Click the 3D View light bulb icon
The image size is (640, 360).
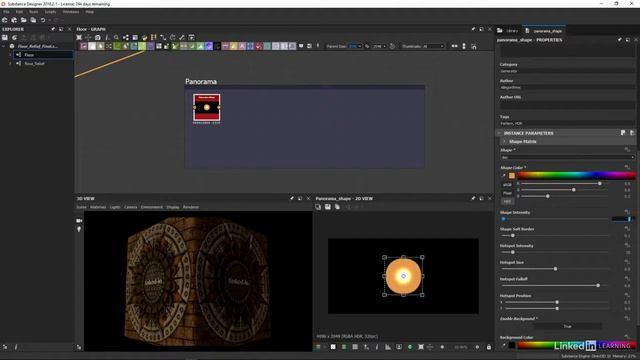(x=79, y=229)
